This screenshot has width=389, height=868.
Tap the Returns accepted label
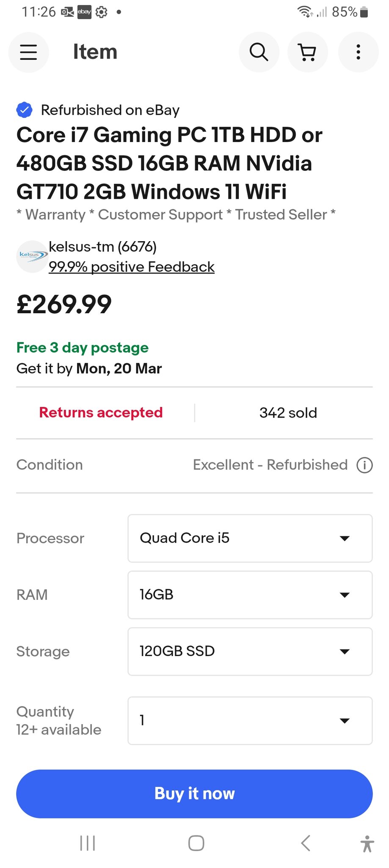[101, 412]
